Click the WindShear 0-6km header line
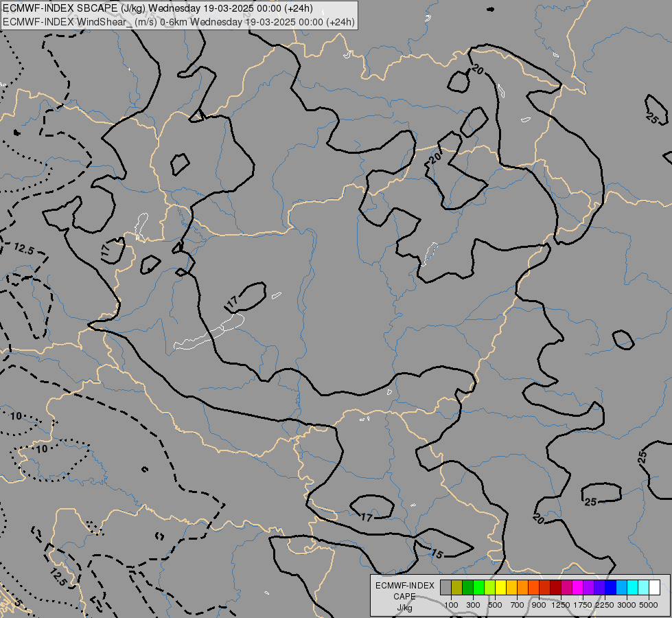 tap(178, 22)
